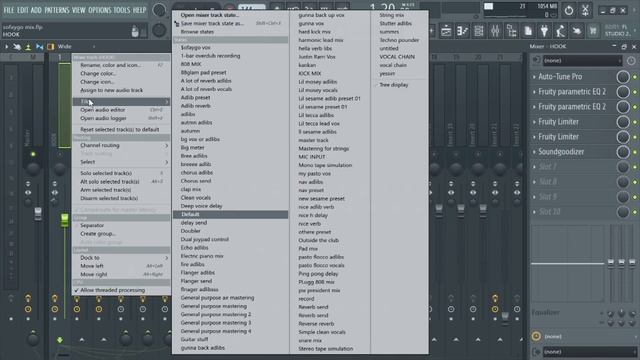Toggle the Master track mute LED
The height and width of the screenshot is (360, 640).
click(x=33, y=154)
